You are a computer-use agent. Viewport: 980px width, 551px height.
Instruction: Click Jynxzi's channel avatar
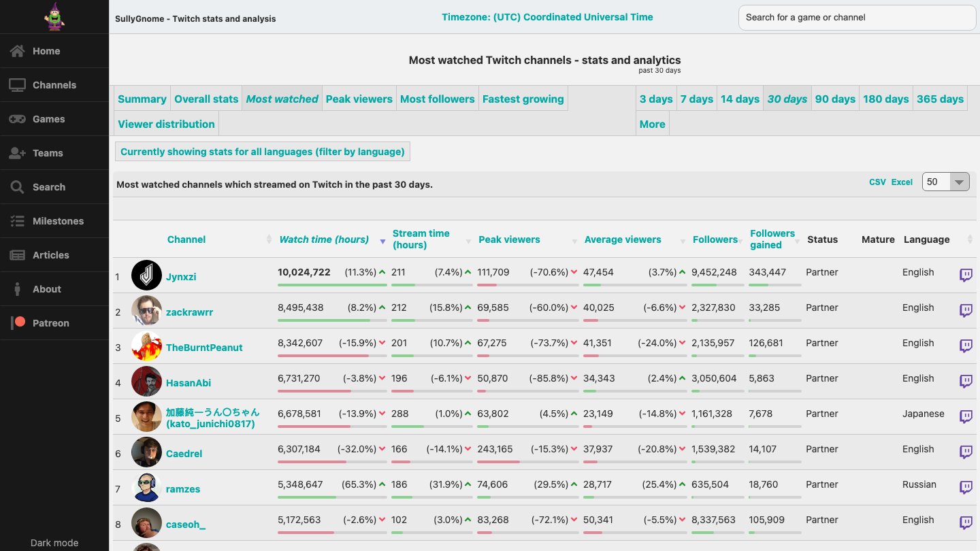tap(146, 275)
